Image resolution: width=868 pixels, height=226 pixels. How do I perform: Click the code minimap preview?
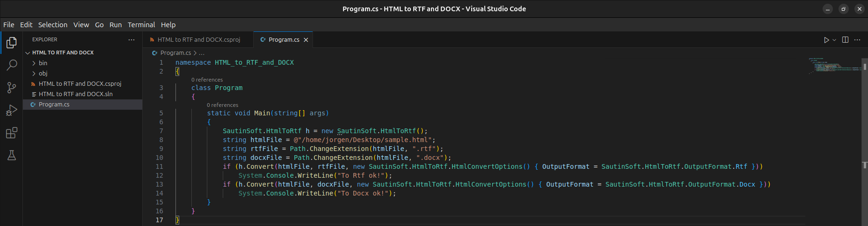click(x=835, y=66)
